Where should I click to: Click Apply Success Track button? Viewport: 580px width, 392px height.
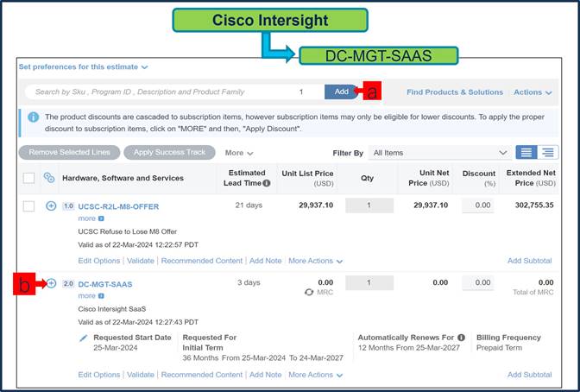[169, 153]
